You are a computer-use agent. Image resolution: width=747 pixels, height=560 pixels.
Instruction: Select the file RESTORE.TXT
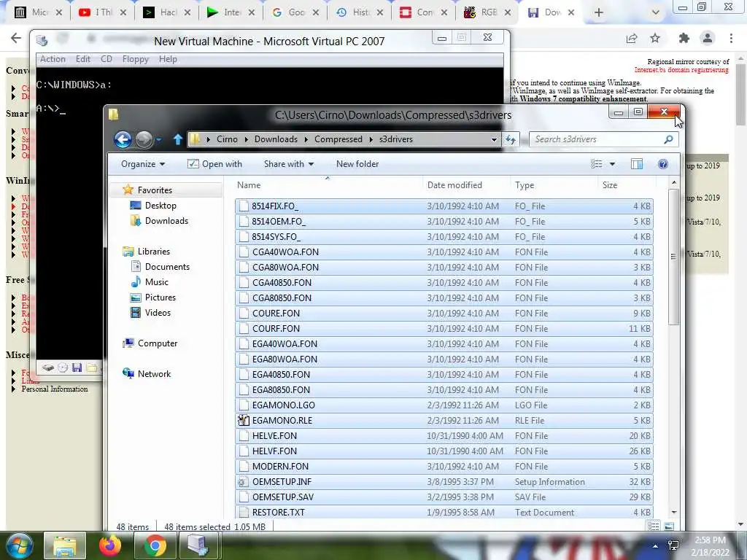pos(444,513)
